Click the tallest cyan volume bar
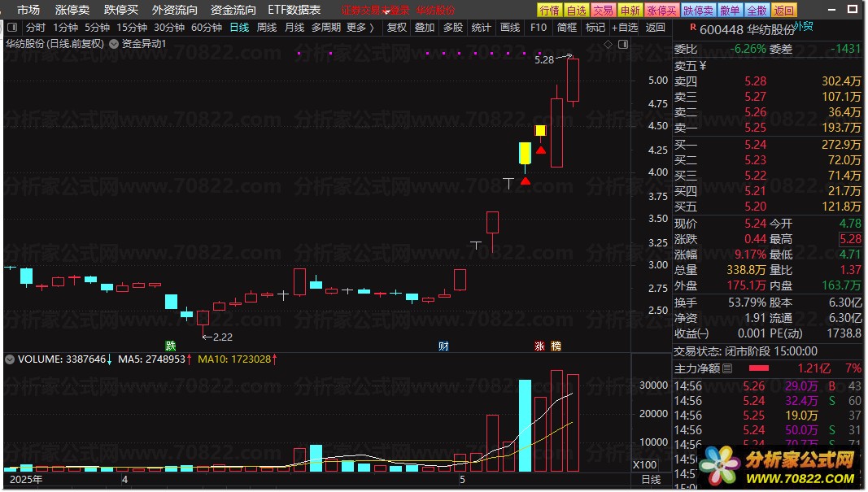 (525, 425)
